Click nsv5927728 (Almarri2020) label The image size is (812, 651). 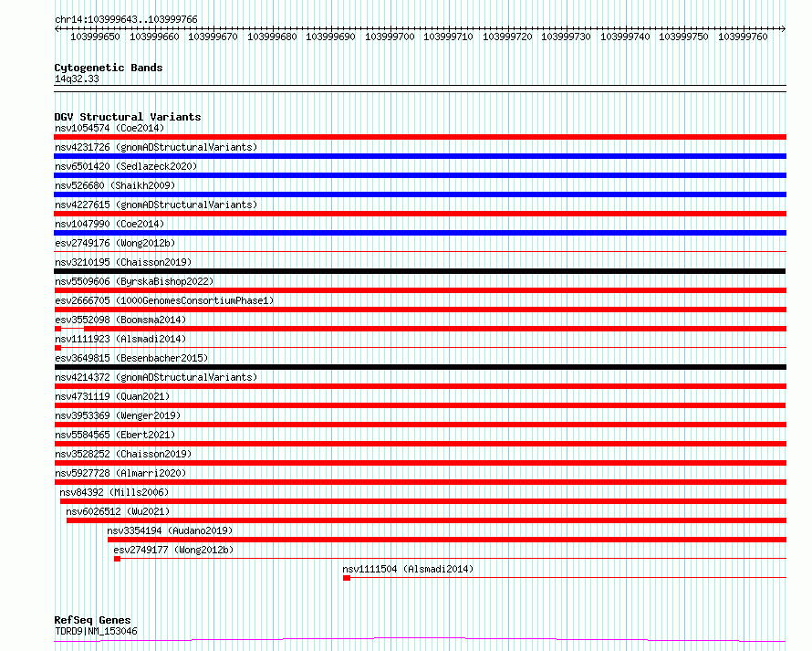click(x=120, y=473)
